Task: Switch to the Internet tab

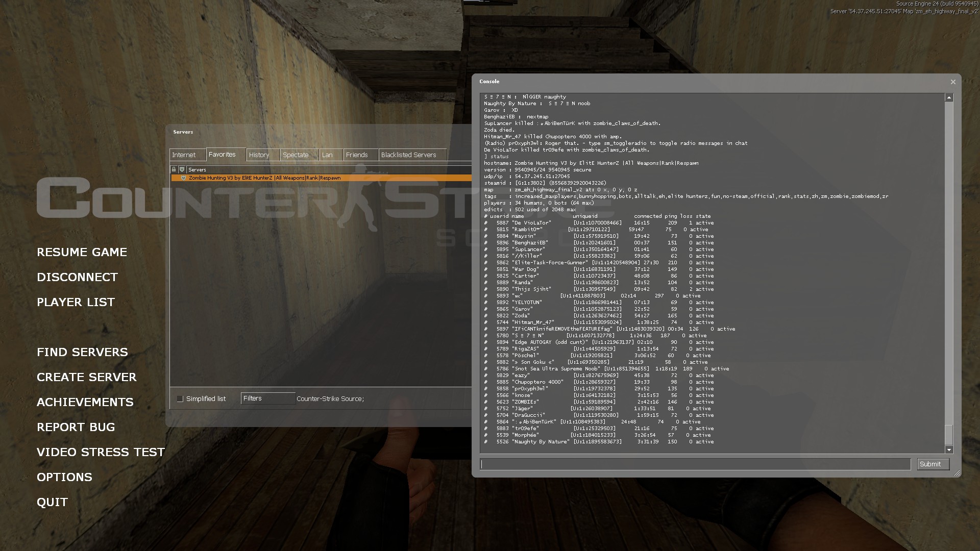Action: click(x=184, y=155)
